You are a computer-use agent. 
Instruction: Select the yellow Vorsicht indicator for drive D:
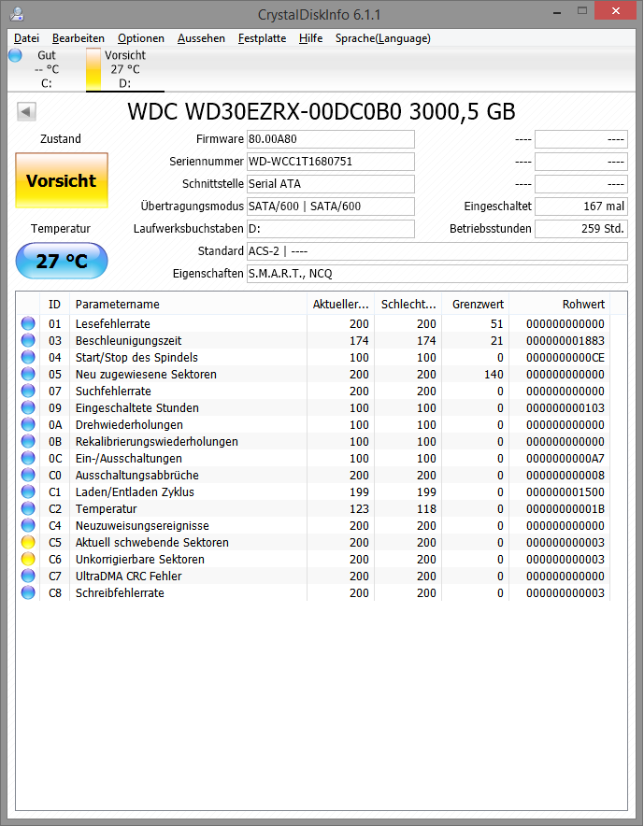[x=93, y=69]
